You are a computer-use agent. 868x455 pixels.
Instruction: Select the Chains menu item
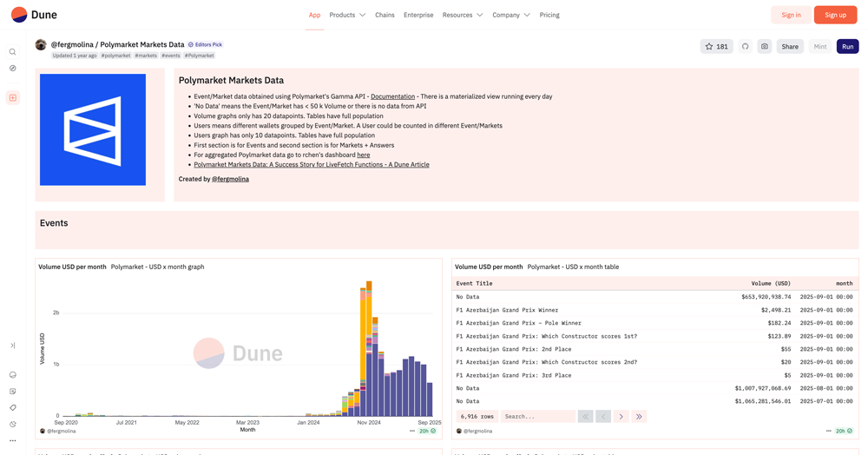(x=385, y=15)
